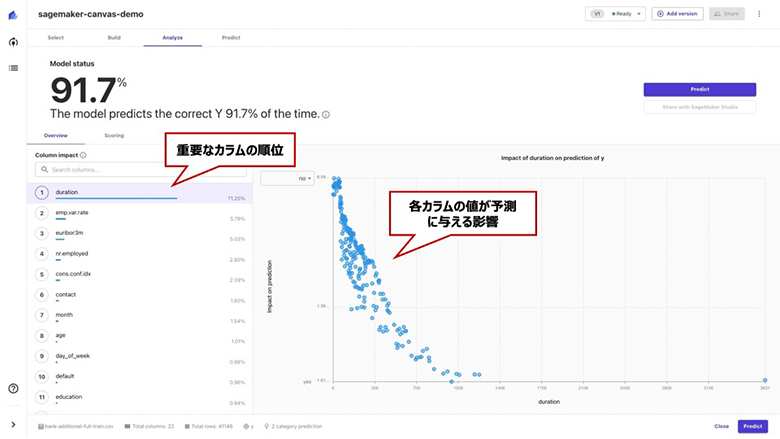Click the large purple Predict button

(x=699, y=89)
